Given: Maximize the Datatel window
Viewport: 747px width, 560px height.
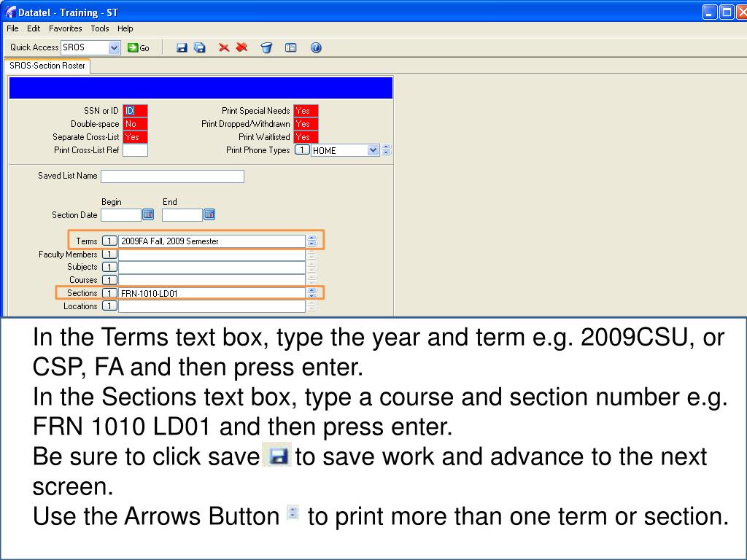Looking at the screenshot, I should pyautogui.click(x=727, y=12).
